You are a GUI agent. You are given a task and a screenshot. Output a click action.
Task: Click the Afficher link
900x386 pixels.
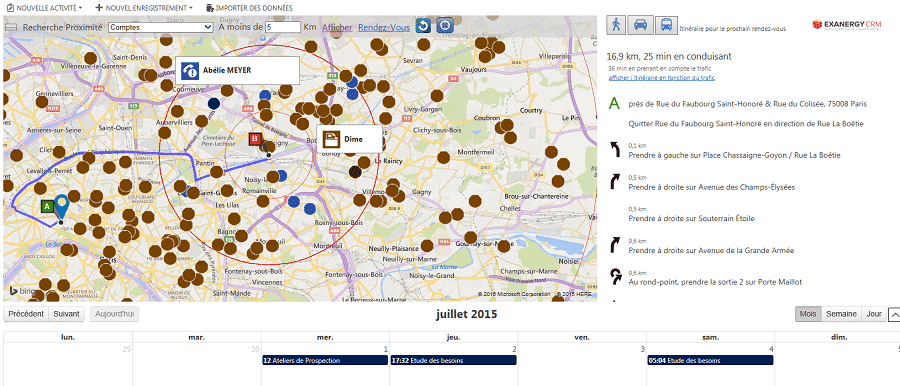click(337, 27)
